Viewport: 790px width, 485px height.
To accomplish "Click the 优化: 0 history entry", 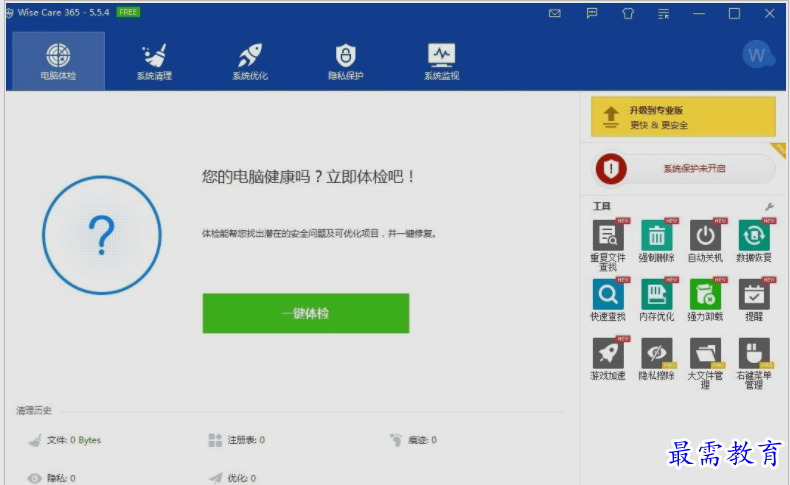I will coord(233,478).
